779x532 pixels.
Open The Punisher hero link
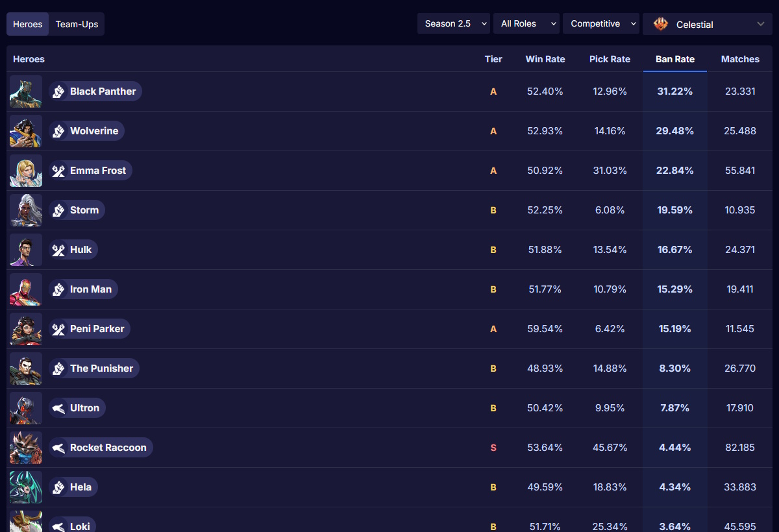pyautogui.click(x=94, y=369)
